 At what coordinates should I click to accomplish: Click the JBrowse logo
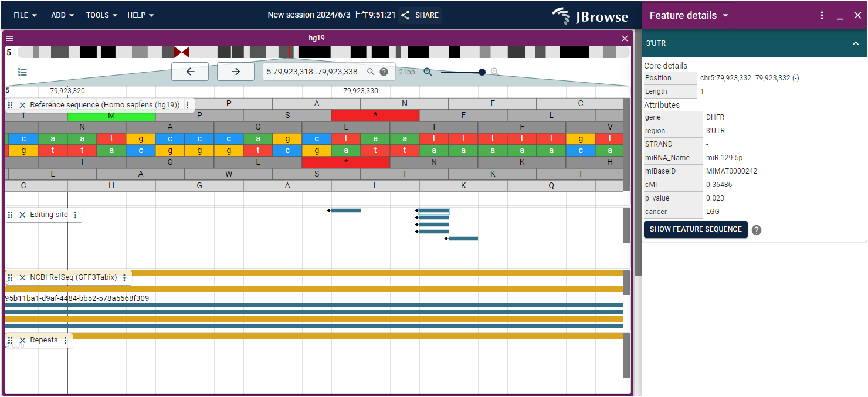tap(590, 16)
